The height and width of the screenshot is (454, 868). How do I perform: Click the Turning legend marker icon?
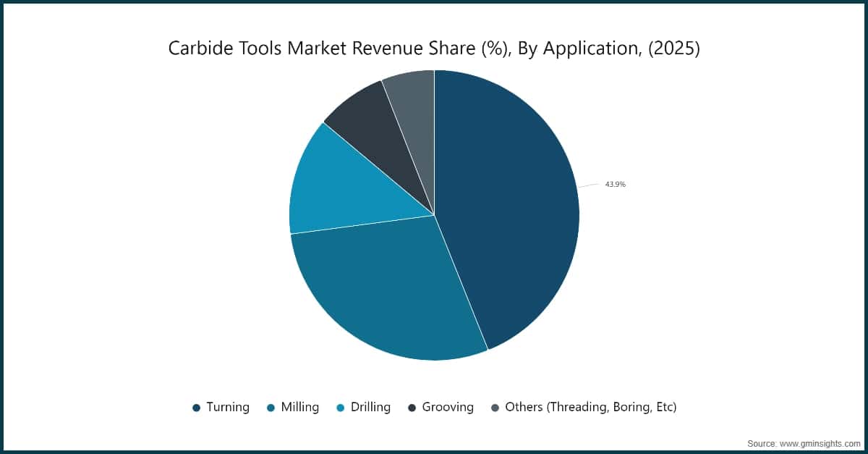click(195, 407)
